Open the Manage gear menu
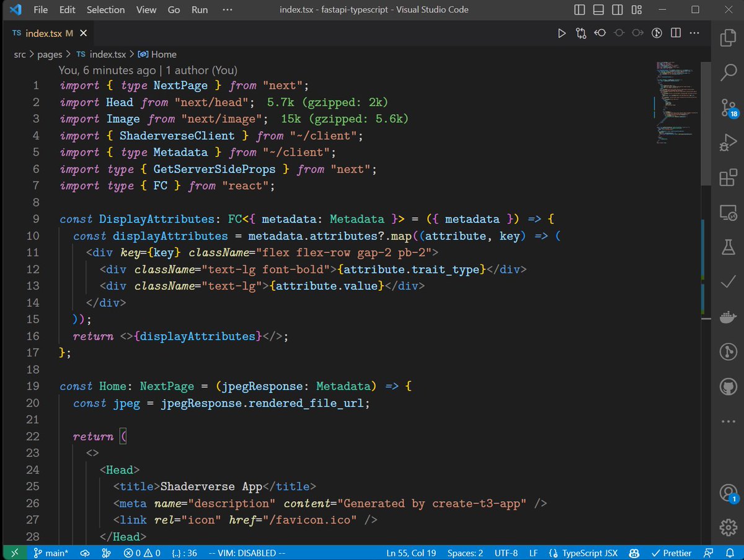The width and height of the screenshot is (744, 560). click(x=728, y=527)
